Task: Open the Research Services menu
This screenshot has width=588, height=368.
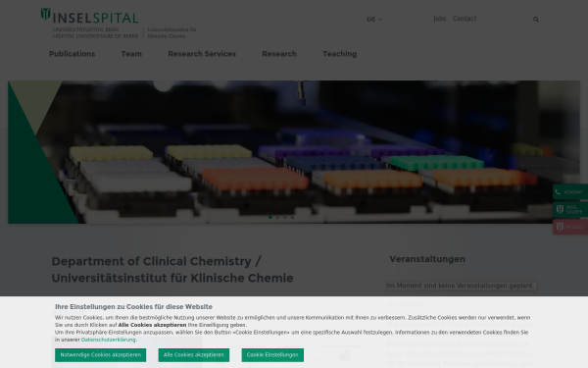Action: [202, 54]
